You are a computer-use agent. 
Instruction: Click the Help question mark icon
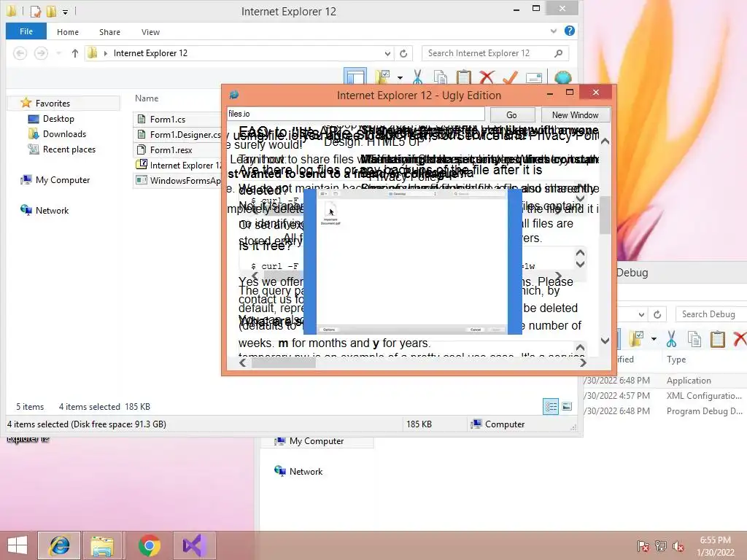pos(569,31)
